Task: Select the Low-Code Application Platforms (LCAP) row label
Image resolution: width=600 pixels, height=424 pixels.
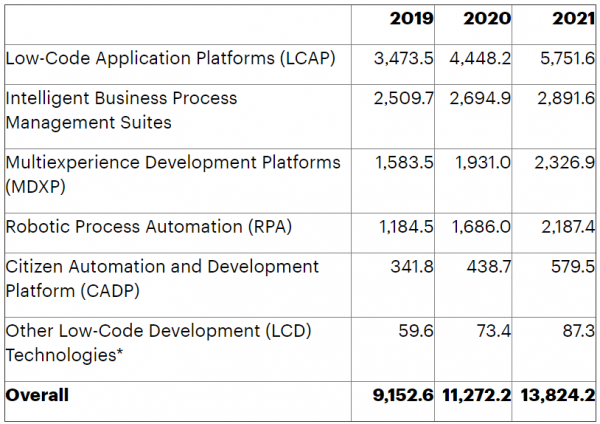Action: (170, 59)
